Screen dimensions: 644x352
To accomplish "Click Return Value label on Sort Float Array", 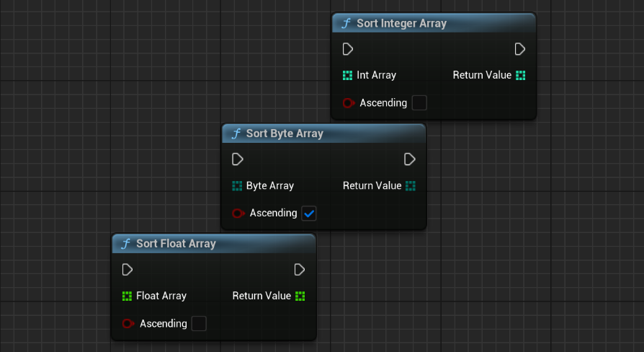I will point(261,296).
